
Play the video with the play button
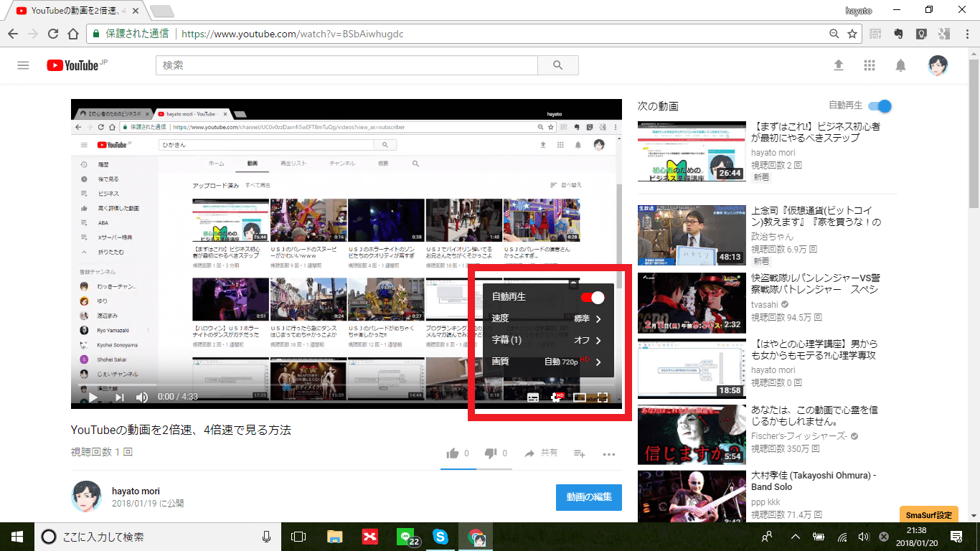pos(93,397)
